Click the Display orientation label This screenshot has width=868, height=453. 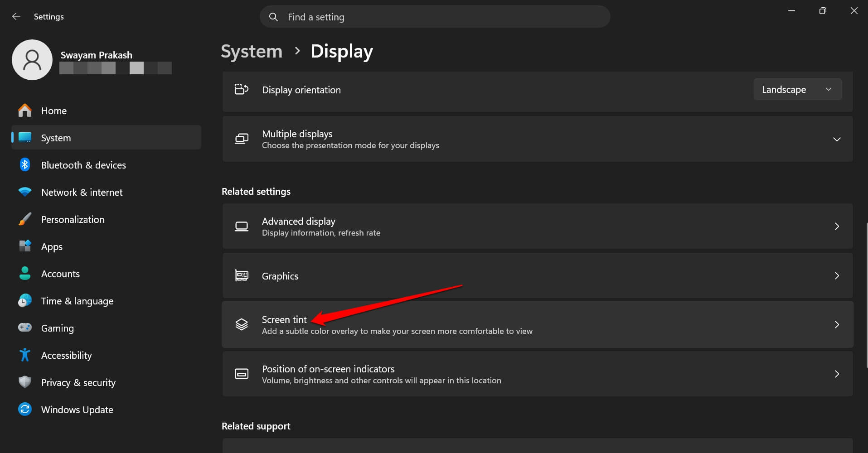tap(301, 90)
